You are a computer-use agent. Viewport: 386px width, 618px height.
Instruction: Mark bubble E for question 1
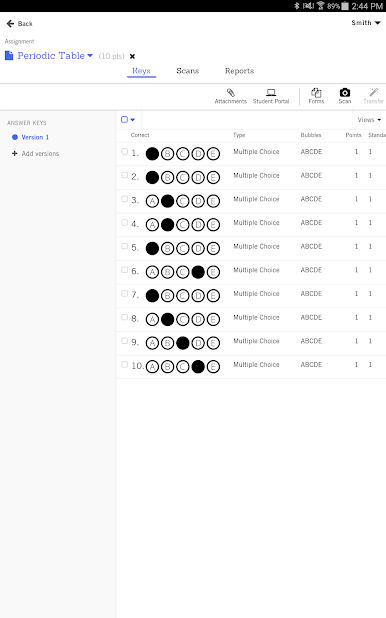(x=213, y=154)
